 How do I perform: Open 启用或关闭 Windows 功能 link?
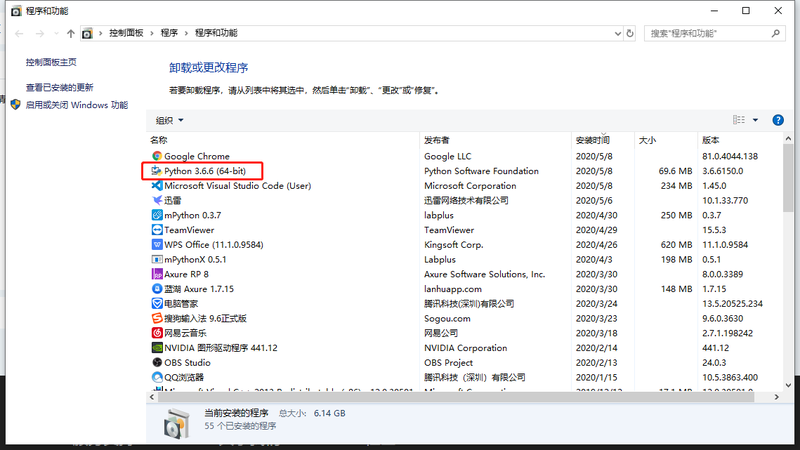pyautogui.click(x=77, y=105)
